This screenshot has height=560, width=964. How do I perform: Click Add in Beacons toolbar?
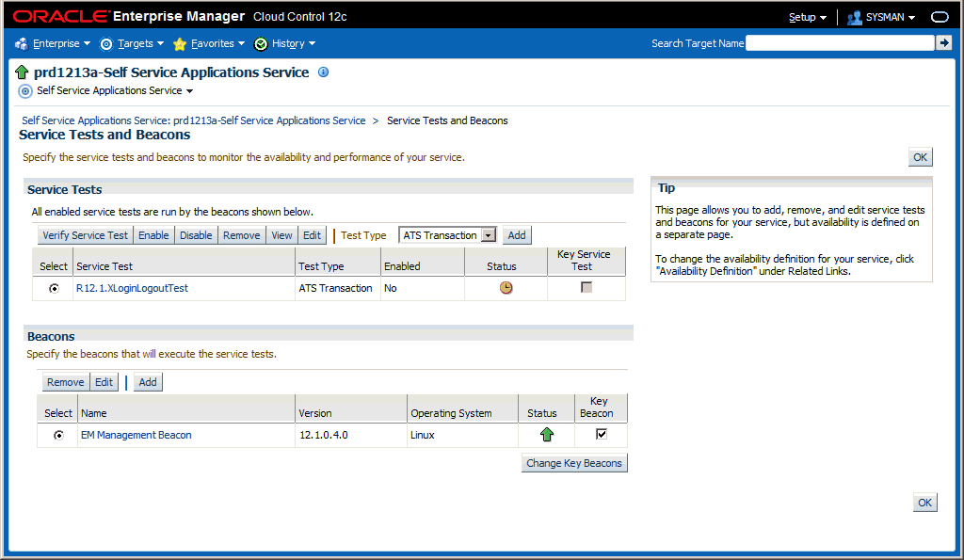[148, 382]
